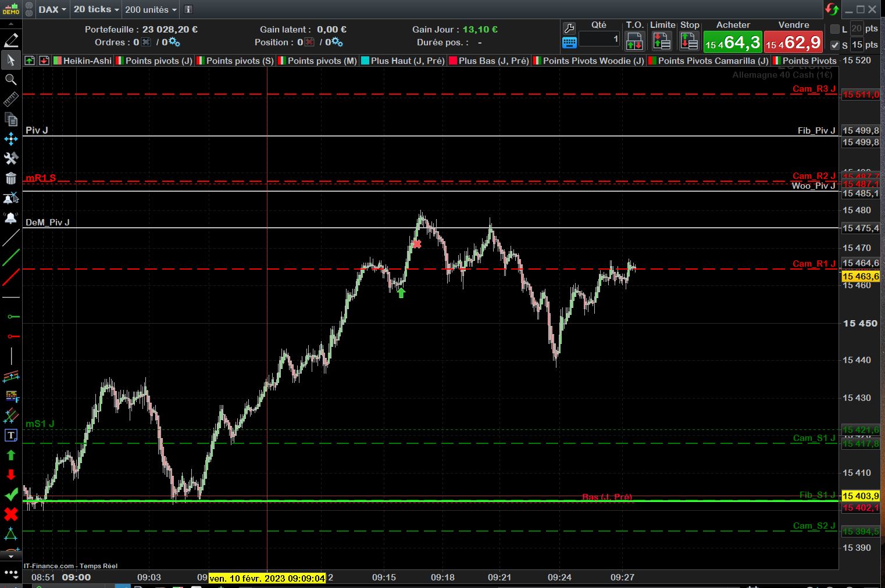This screenshot has width=885, height=588.
Task: Select the white diagonal line tool
Action: pos(10,238)
